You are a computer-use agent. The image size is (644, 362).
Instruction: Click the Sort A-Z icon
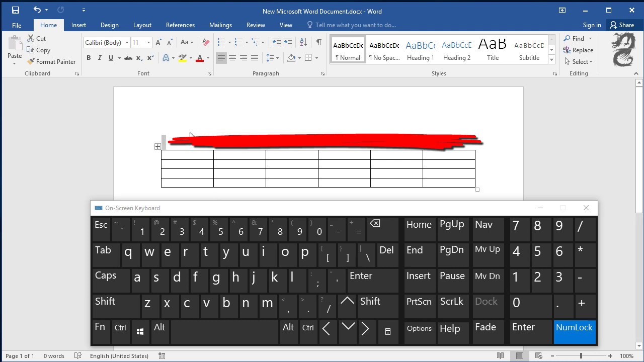(303, 42)
